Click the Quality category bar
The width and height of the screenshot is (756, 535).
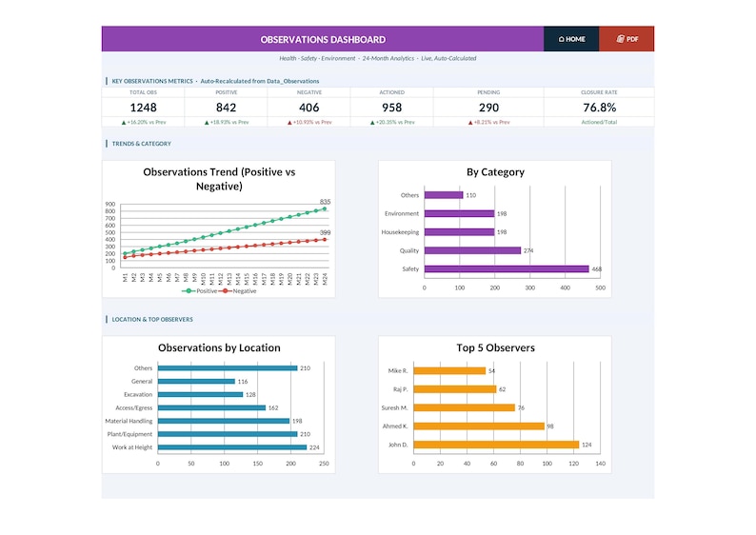click(472, 250)
